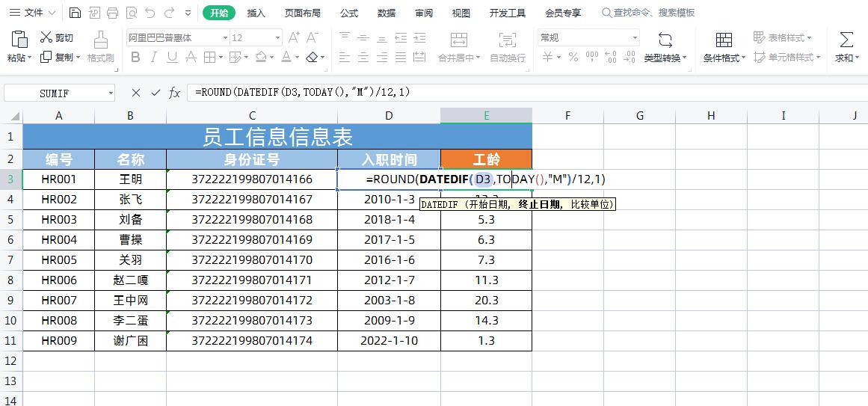The height and width of the screenshot is (406, 868).
Task: Switch to the Formulas (公式) tab
Action: 348,13
